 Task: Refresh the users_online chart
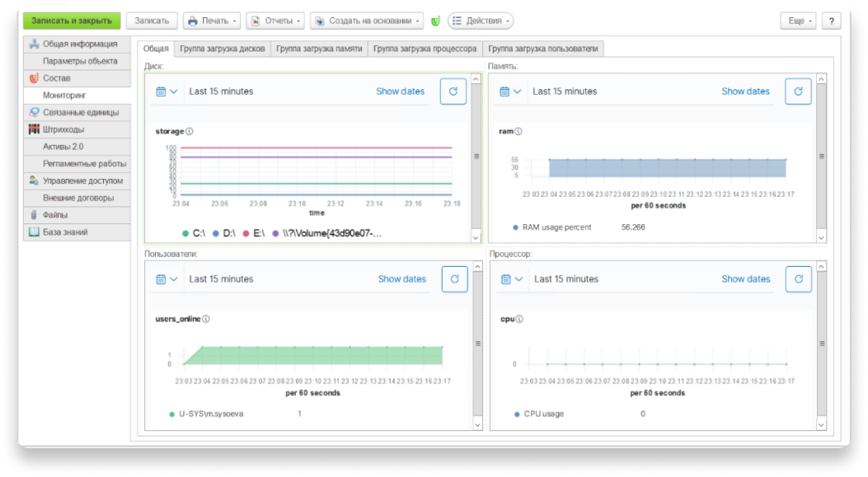click(x=454, y=279)
